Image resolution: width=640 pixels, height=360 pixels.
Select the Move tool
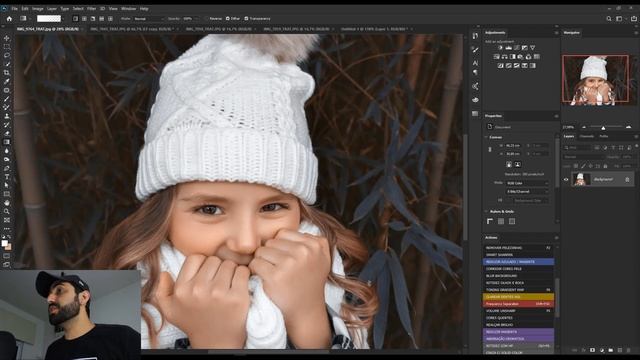pos(7,38)
